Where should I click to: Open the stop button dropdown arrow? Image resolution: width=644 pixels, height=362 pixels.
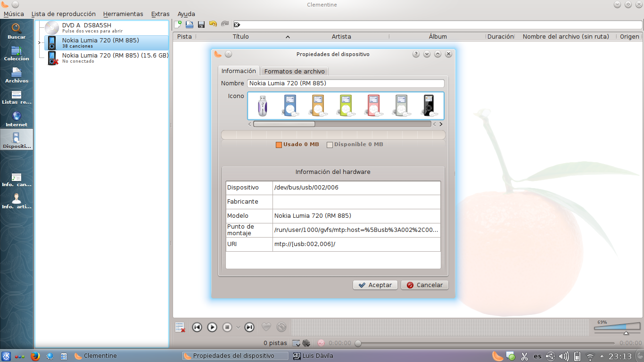click(238, 327)
